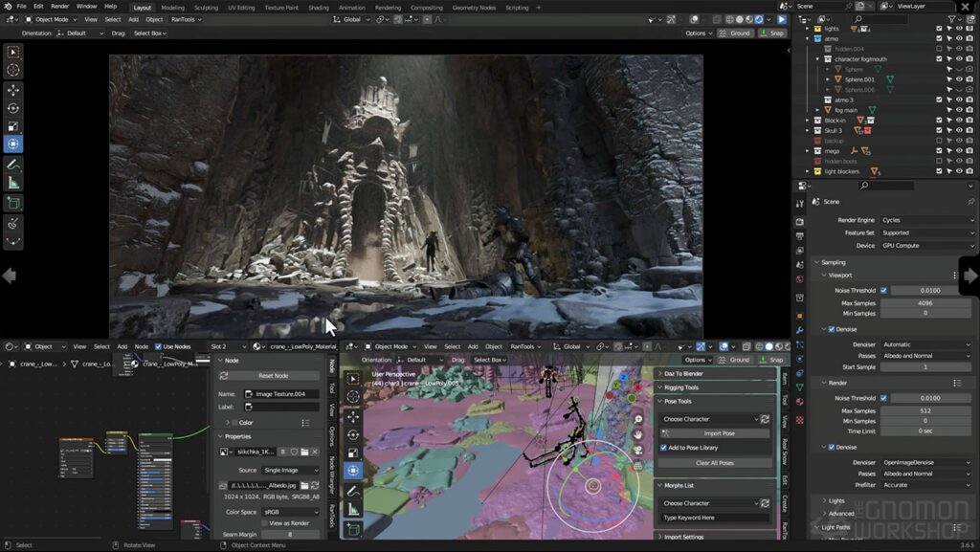The image size is (980, 552).
Task: Click the fake user shield icon for silkchka image
Action: [x=294, y=452]
